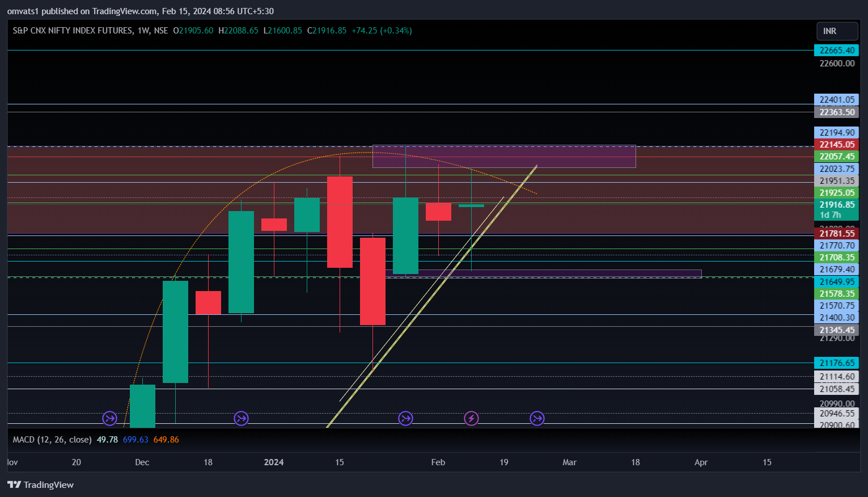
Task: Click the current week's small green candle
Action: pos(471,205)
